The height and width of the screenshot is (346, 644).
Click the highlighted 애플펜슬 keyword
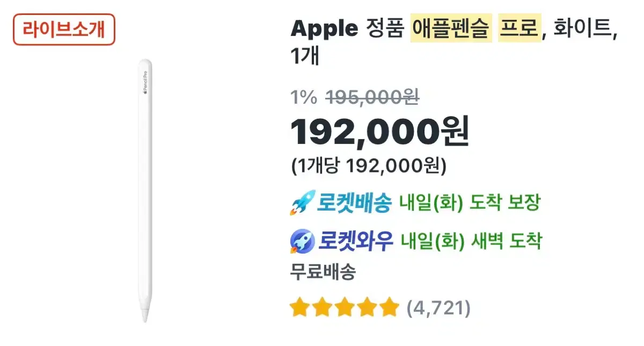[451, 28]
